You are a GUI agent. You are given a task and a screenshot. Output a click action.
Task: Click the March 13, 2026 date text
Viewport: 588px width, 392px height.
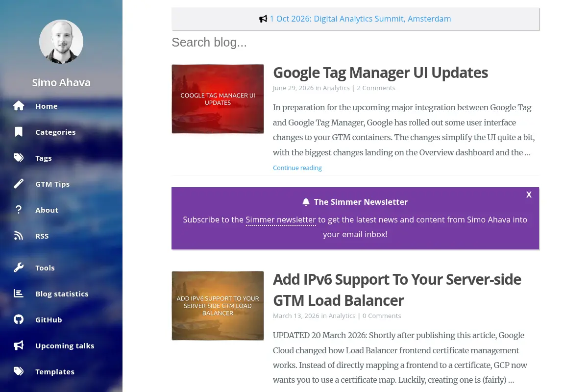click(296, 316)
